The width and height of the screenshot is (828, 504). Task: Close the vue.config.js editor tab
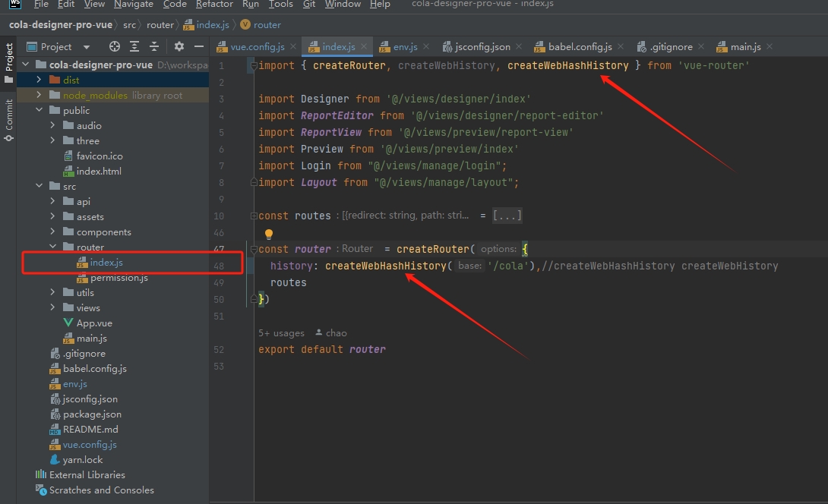point(292,47)
